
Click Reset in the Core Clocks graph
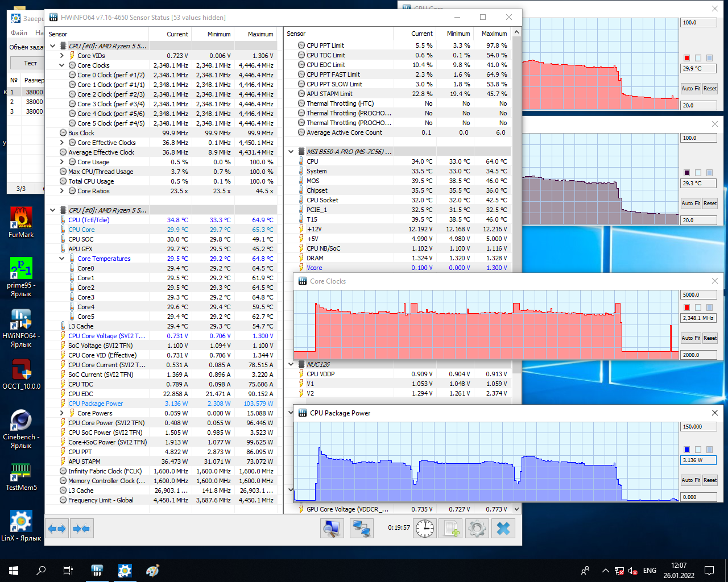point(710,338)
